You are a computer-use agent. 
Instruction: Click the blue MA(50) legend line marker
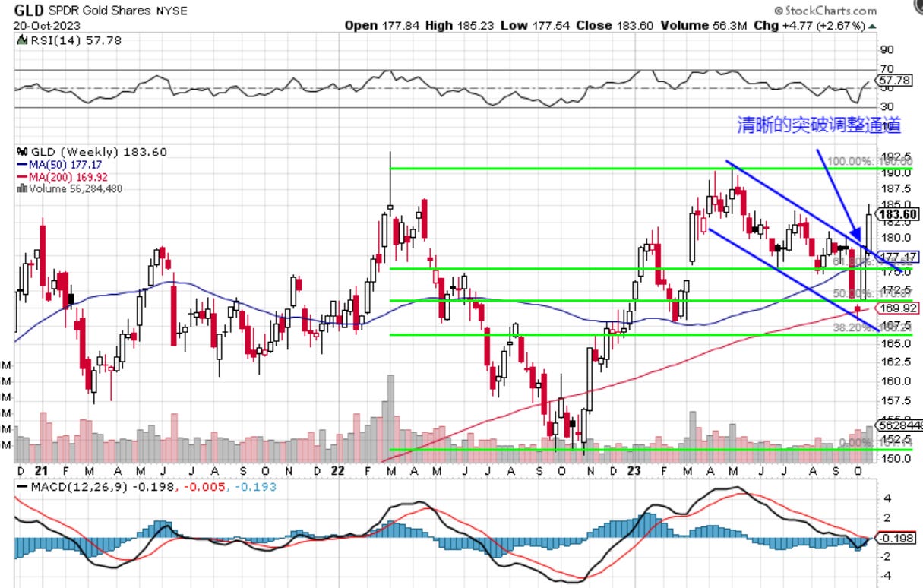21,164
